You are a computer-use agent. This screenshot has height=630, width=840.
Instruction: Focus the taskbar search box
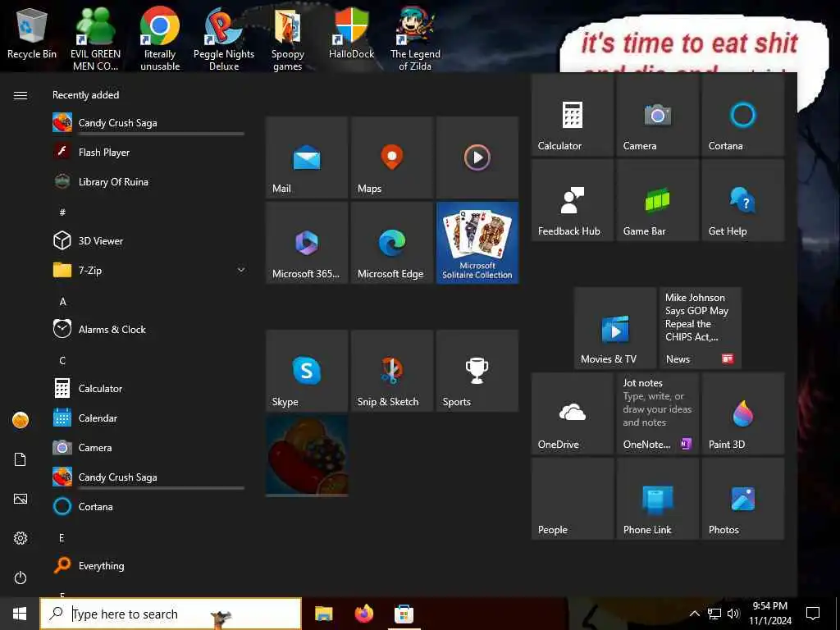[171, 614]
